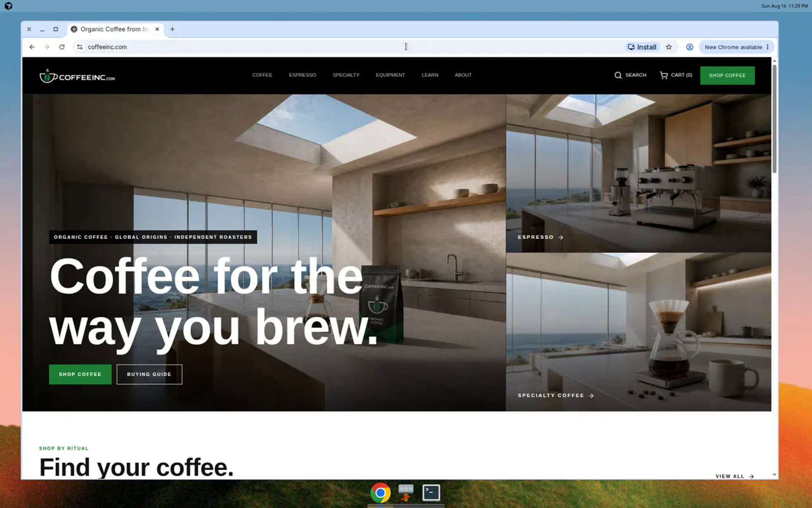This screenshot has height=508, width=812.
Task: Go back with the browser back arrow
Action: tap(32, 47)
